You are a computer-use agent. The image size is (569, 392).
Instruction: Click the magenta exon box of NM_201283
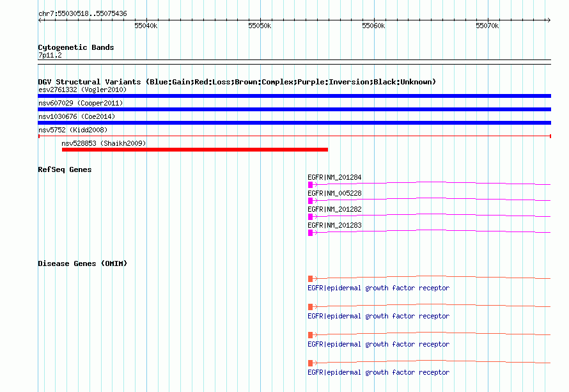(310, 233)
